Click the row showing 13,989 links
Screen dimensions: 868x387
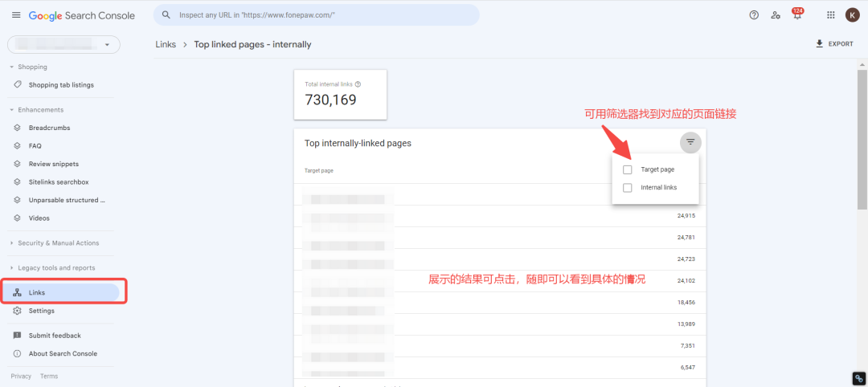[x=500, y=324]
